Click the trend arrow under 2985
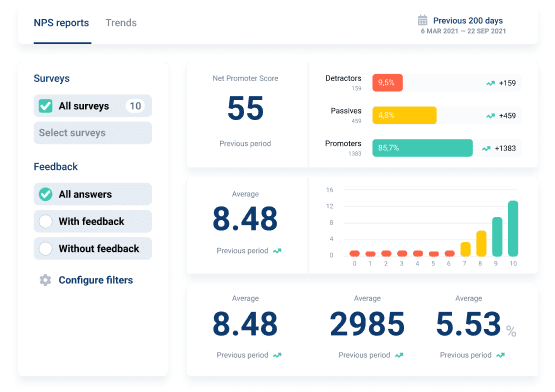This screenshot has height=392, width=555. tap(399, 355)
